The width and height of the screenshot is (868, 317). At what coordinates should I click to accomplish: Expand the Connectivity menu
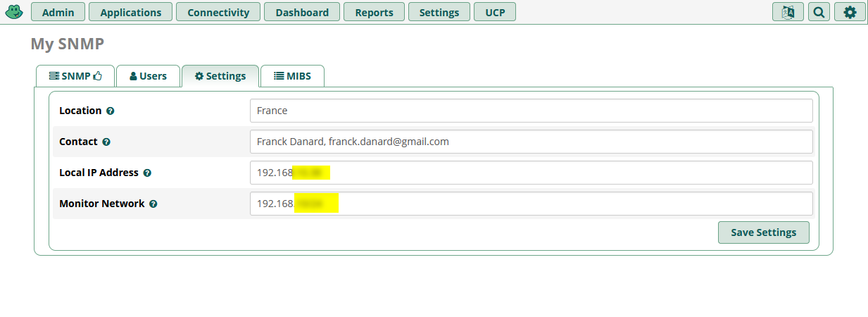coord(218,12)
